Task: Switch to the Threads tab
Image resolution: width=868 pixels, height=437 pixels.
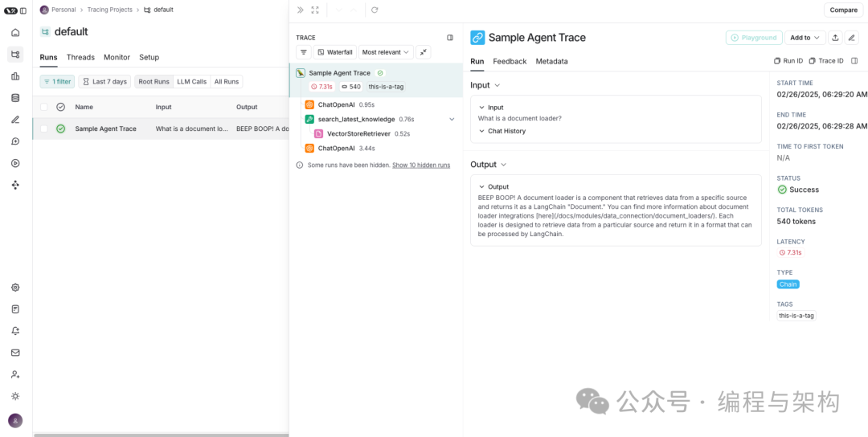Action: [x=80, y=57]
